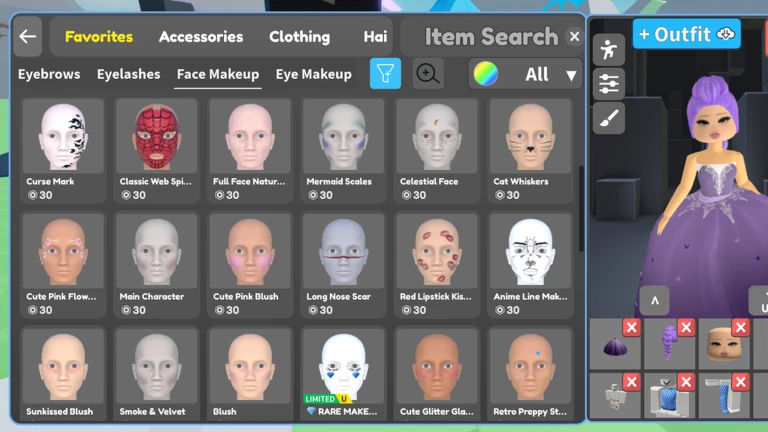The width and height of the screenshot is (768, 432).
Task: Select the Classic Web Spider face thumbnail
Action: tap(156, 149)
